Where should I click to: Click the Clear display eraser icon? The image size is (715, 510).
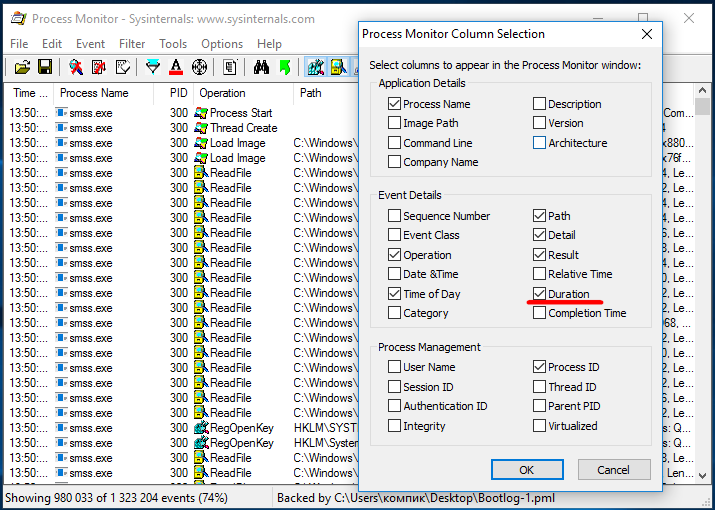(x=123, y=67)
